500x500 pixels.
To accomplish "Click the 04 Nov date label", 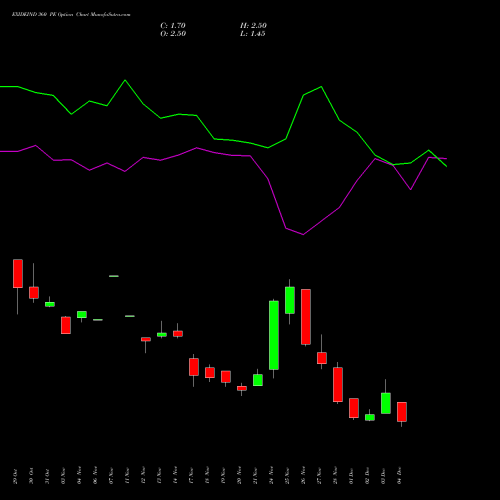I will 79,476.
